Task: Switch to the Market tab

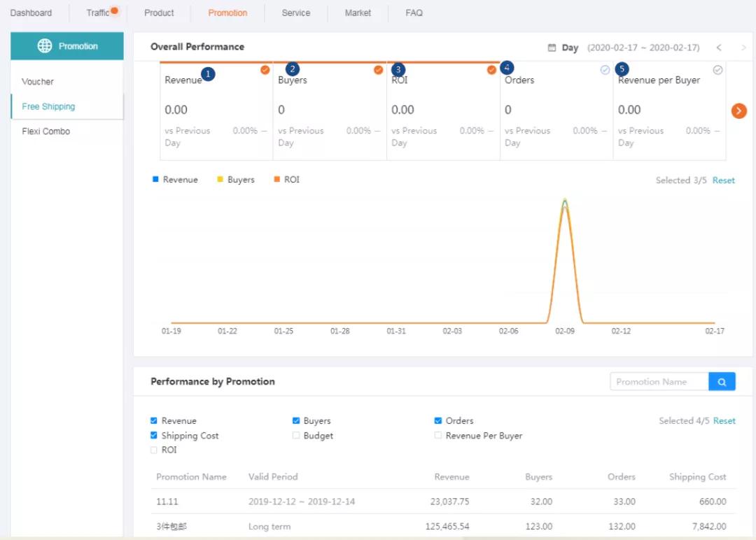Action: (358, 13)
